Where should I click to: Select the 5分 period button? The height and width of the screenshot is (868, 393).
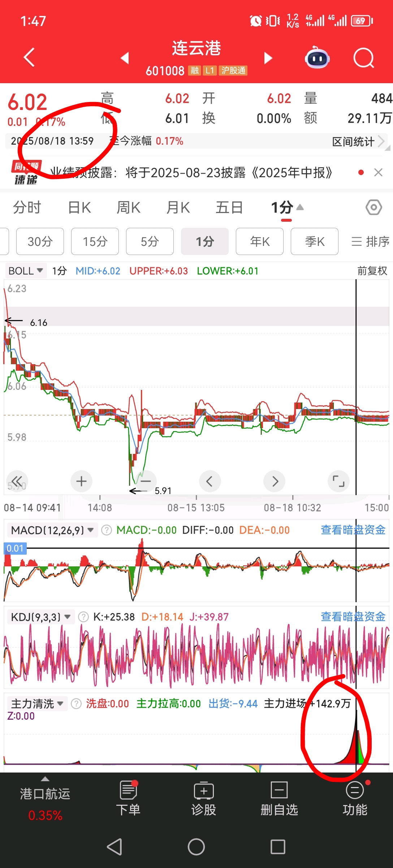(150, 241)
